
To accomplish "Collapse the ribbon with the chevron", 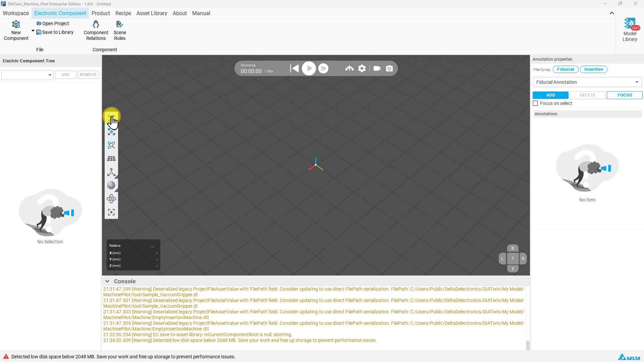I will tap(611, 13).
